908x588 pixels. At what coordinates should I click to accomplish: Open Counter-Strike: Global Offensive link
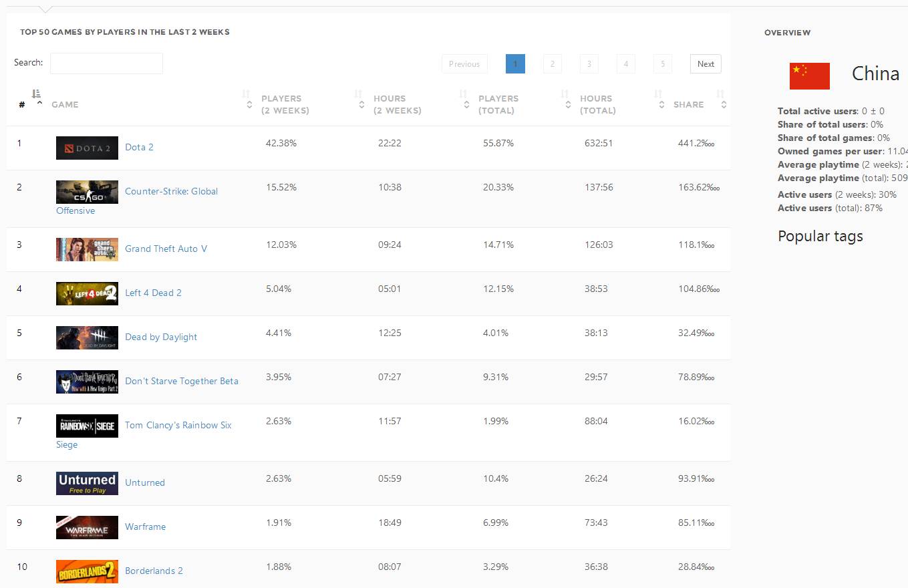[171, 191]
